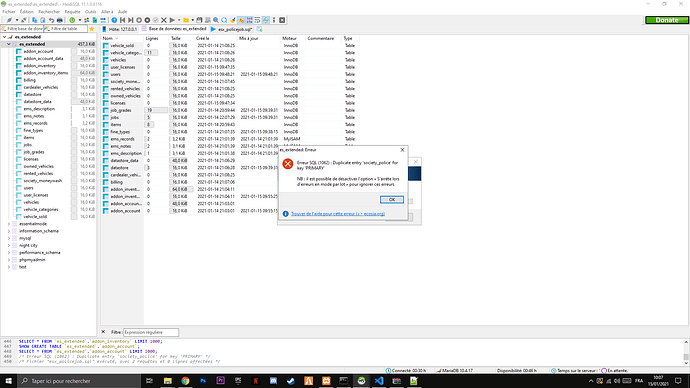Open a new query tab icon
The width and height of the screenshot is (690, 388).
pos(260,29)
